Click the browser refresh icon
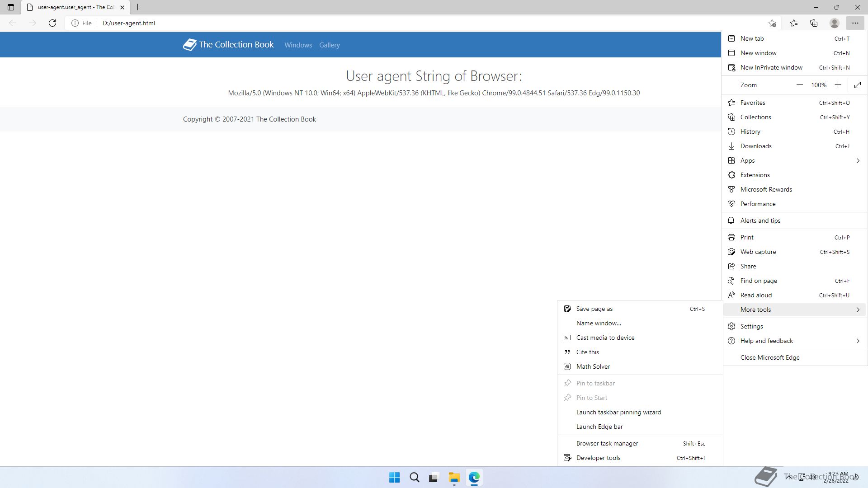The width and height of the screenshot is (868, 488). [x=52, y=23]
